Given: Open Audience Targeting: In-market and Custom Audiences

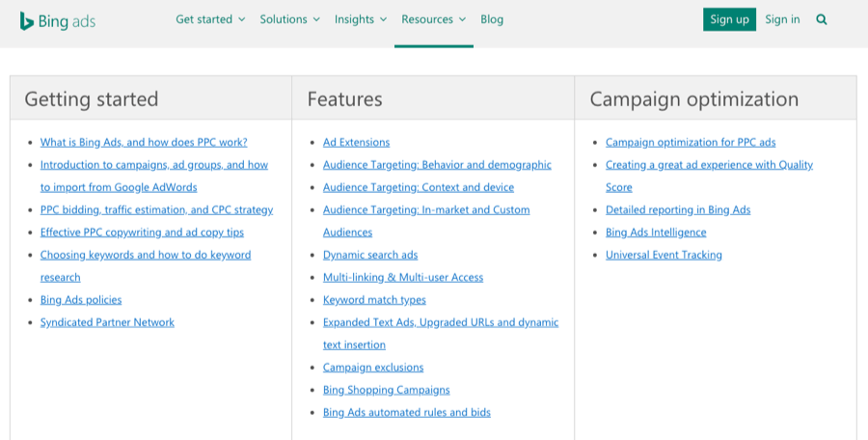Looking at the screenshot, I should coord(426,221).
